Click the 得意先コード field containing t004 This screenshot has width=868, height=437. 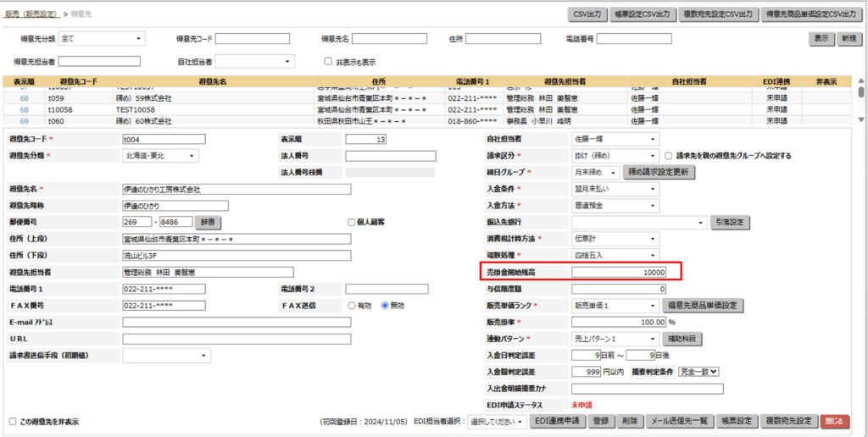pyautogui.click(x=164, y=140)
